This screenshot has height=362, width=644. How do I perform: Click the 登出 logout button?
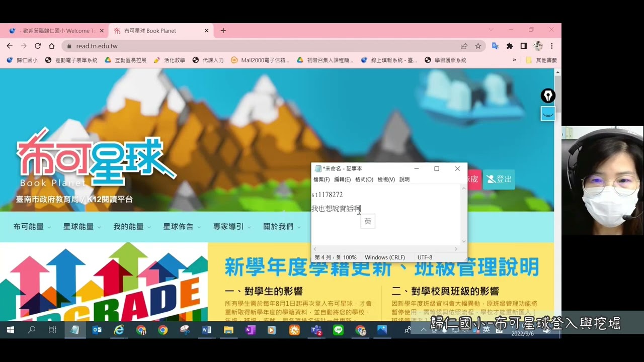click(499, 179)
